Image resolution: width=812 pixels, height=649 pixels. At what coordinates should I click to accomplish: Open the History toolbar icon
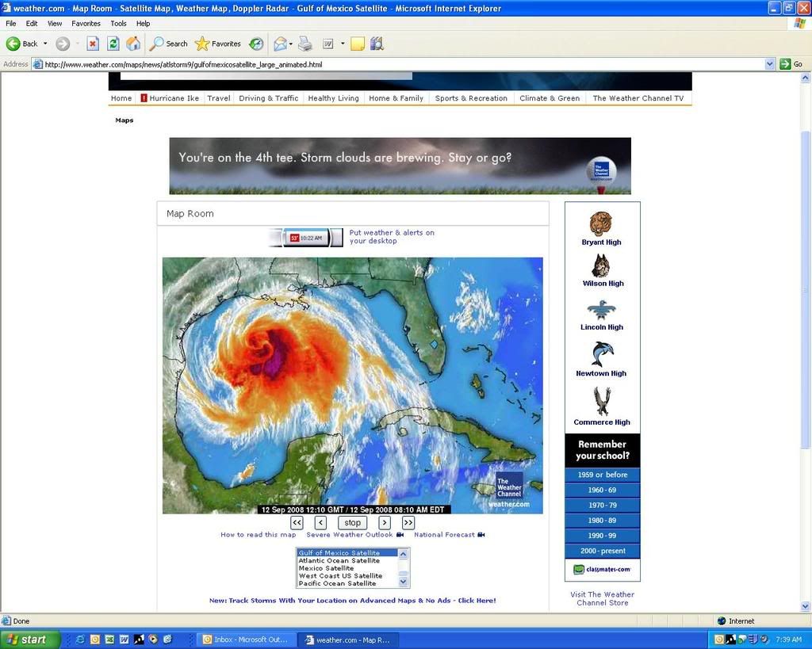pos(256,44)
